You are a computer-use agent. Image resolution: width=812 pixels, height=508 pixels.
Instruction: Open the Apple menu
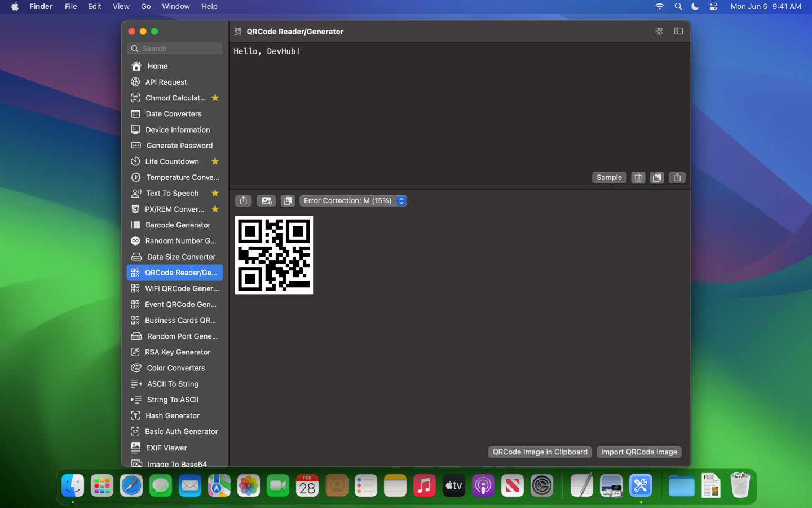pyautogui.click(x=15, y=6)
